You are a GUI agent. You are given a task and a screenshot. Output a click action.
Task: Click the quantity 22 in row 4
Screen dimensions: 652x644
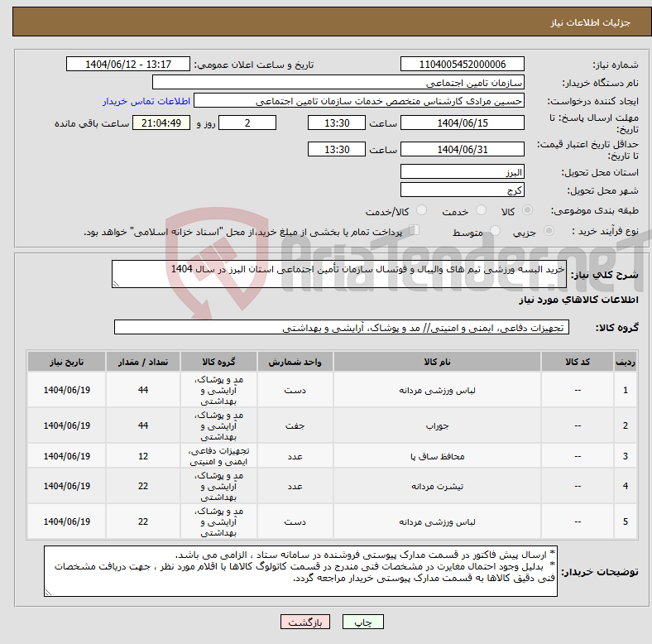coord(143,486)
